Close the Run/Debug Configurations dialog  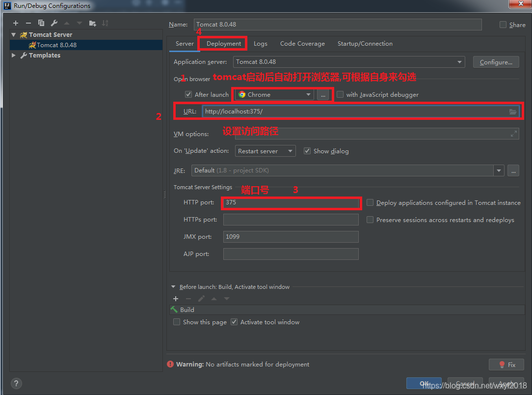520,4
